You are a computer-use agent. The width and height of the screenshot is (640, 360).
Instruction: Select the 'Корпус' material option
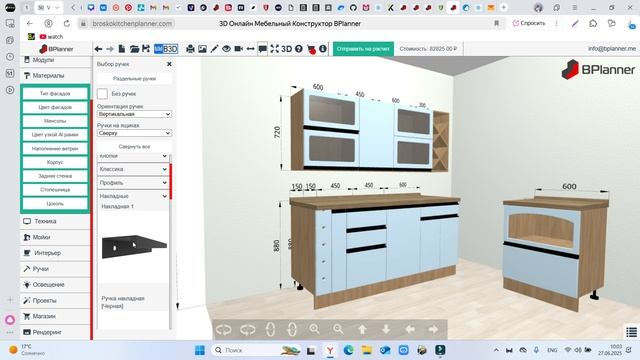(x=55, y=162)
